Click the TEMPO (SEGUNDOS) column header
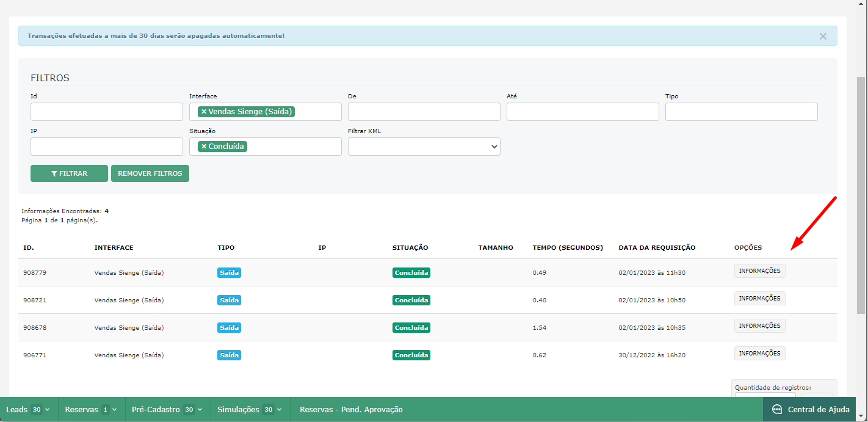The height and width of the screenshot is (422, 868). tap(568, 248)
